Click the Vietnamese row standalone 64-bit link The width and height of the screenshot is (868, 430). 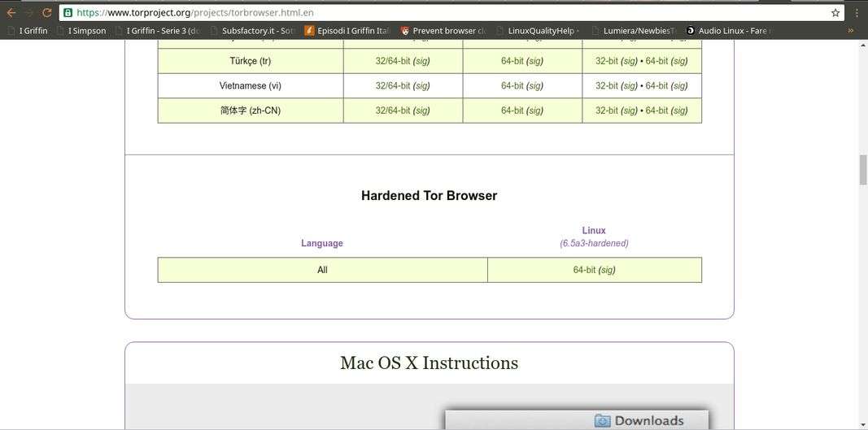point(512,86)
